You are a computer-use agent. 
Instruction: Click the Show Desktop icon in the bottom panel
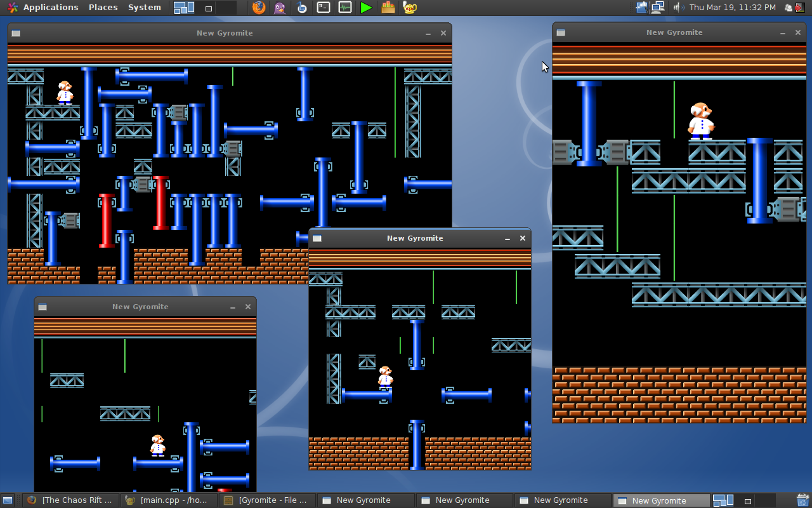coord(8,500)
